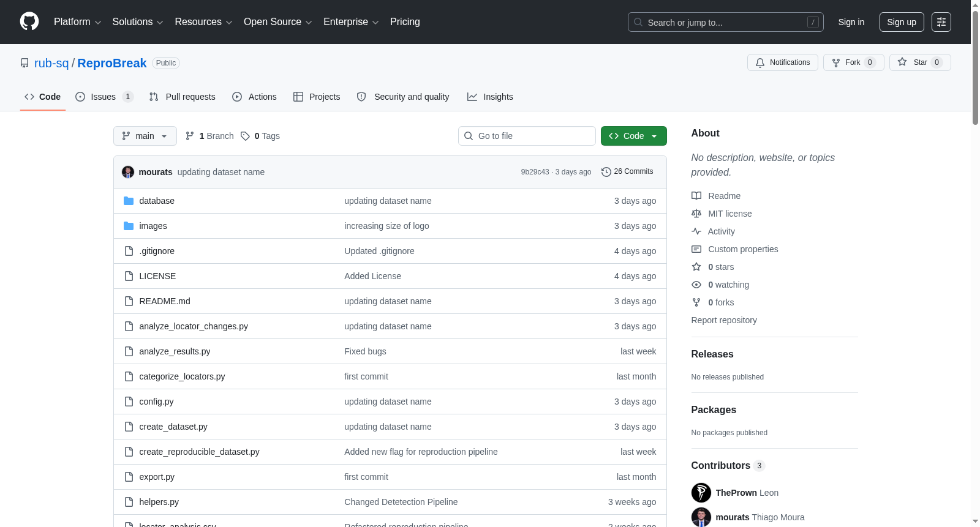Click the file icon beside export.py
980x527 pixels.
[129, 477]
